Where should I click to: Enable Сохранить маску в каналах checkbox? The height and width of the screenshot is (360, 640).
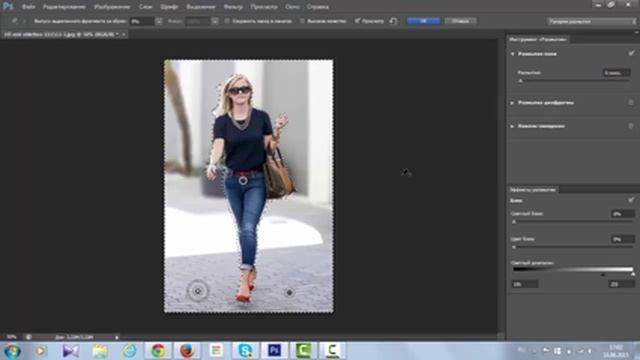pos(227,21)
